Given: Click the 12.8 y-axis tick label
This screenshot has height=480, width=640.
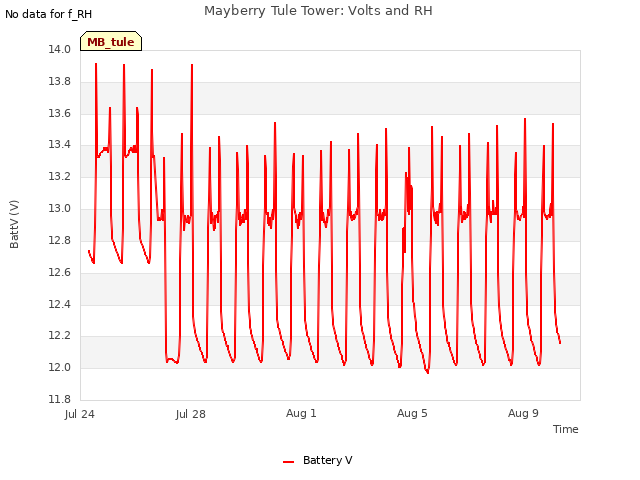Looking at the screenshot, I should tap(60, 240).
